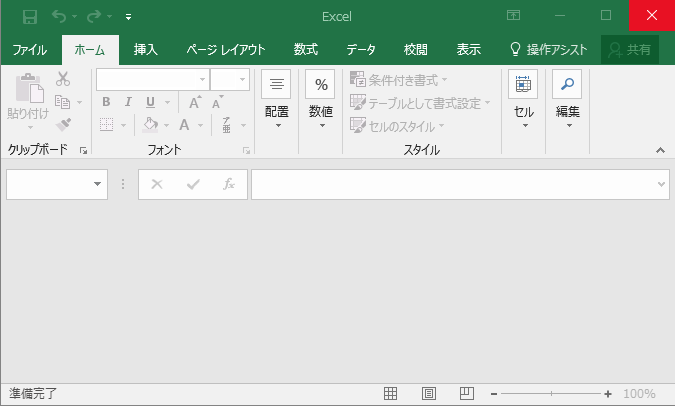Collapse the ribbon with the chevron
This screenshot has height=406, width=675.
point(660,150)
